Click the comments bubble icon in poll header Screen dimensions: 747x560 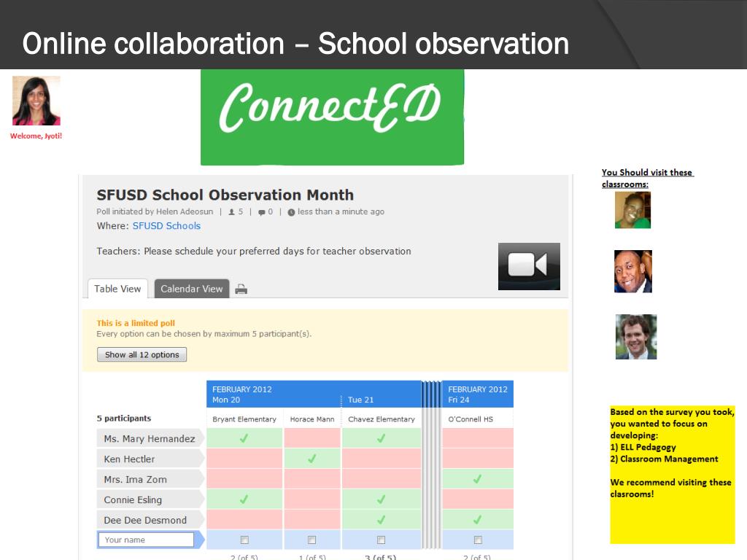(x=262, y=212)
